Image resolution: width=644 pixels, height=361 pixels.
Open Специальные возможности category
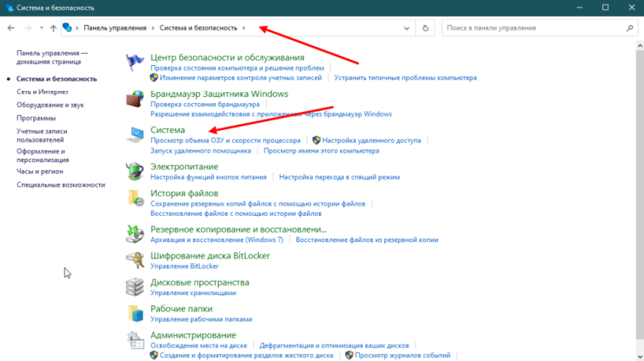pos(61,185)
